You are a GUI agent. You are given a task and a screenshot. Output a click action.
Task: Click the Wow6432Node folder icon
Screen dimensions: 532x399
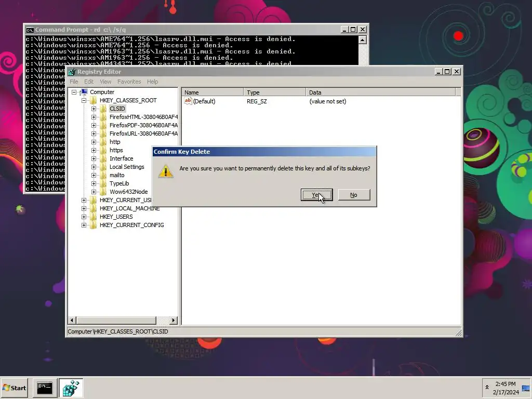(103, 192)
